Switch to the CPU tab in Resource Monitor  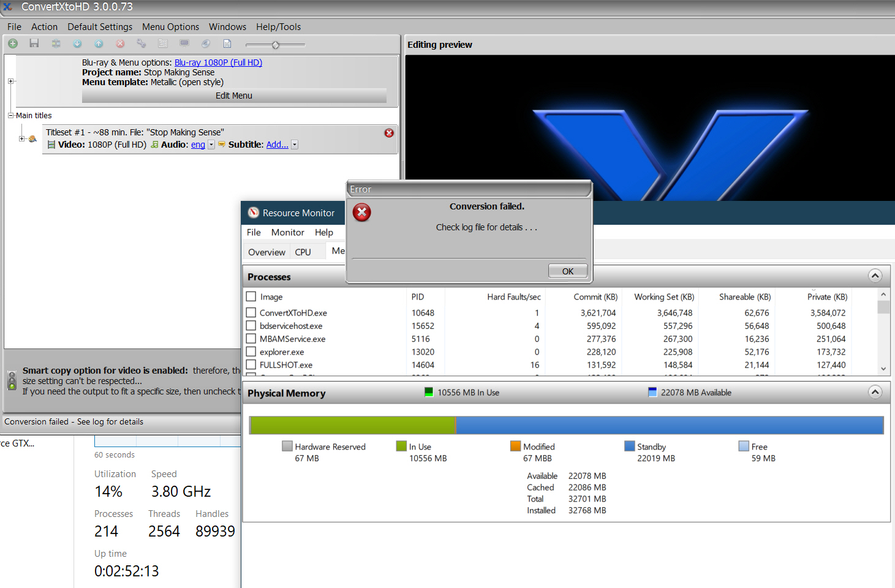pos(303,252)
